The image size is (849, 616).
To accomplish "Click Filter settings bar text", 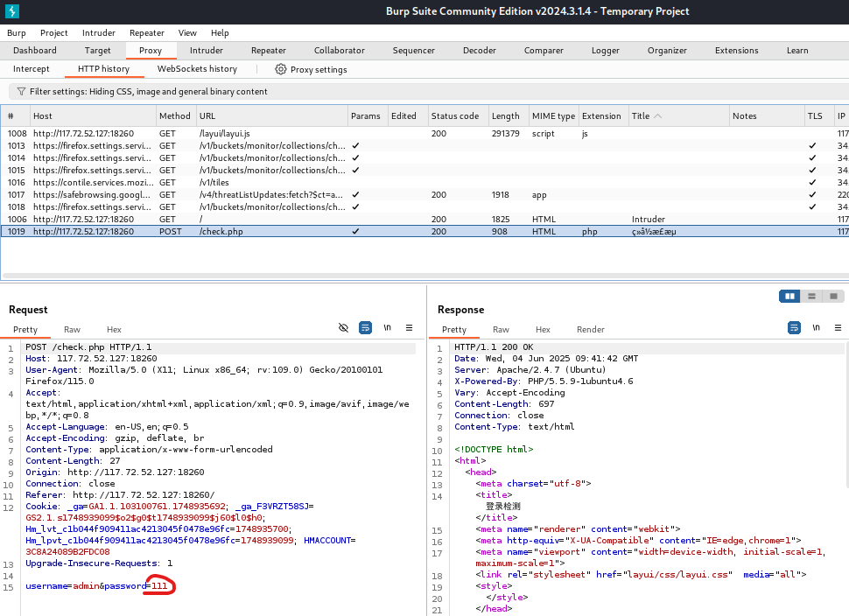I will click(149, 92).
